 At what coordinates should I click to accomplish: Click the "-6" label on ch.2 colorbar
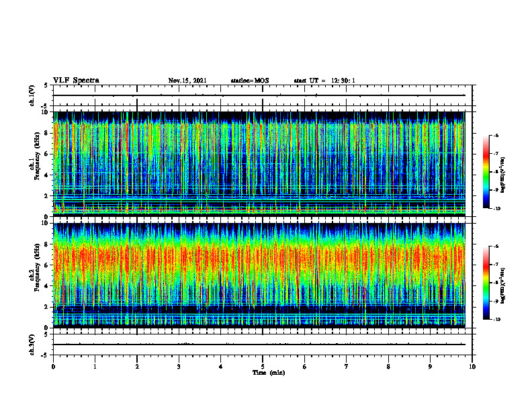[x=496, y=246]
